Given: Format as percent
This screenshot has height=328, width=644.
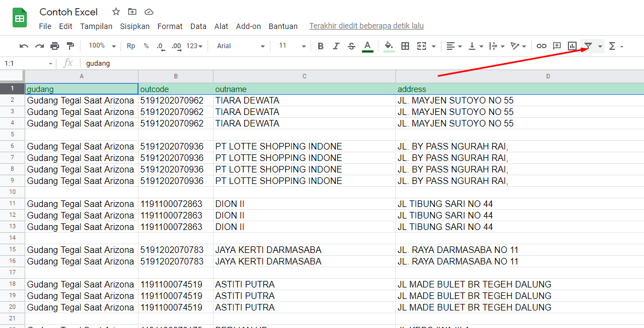Looking at the screenshot, I should pyautogui.click(x=146, y=46).
